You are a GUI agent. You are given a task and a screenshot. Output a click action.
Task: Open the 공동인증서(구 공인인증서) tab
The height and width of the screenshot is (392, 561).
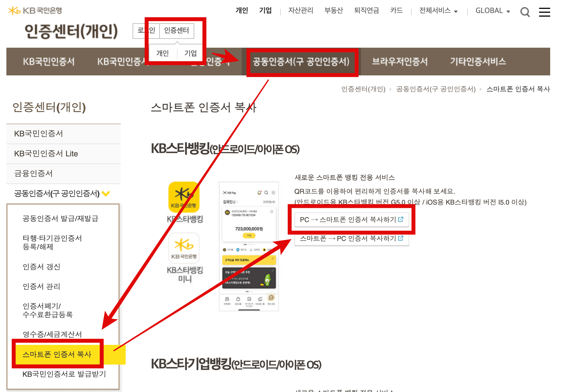pos(301,62)
